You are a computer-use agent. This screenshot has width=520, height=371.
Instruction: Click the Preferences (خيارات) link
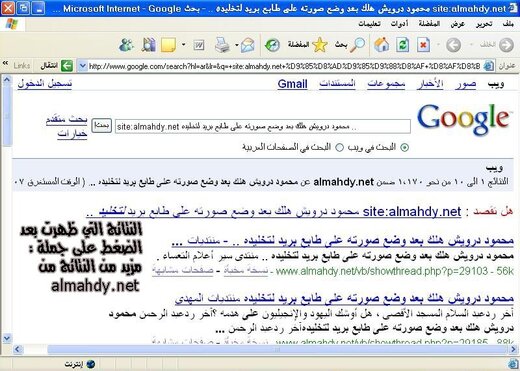coord(72,134)
